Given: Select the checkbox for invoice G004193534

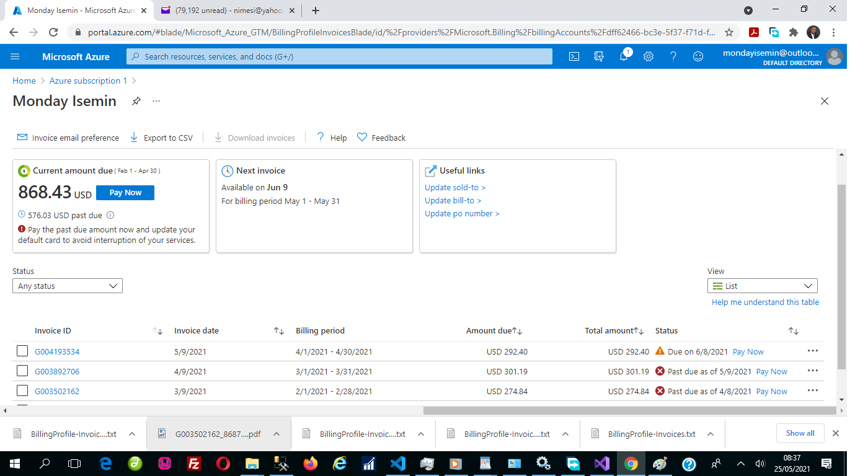Looking at the screenshot, I should coord(22,351).
